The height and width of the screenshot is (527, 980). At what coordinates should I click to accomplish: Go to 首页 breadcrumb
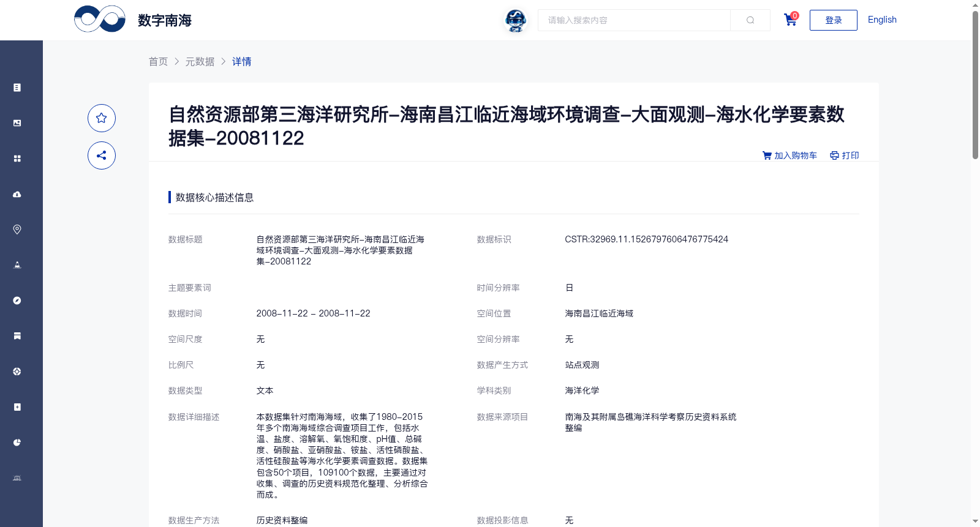159,61
